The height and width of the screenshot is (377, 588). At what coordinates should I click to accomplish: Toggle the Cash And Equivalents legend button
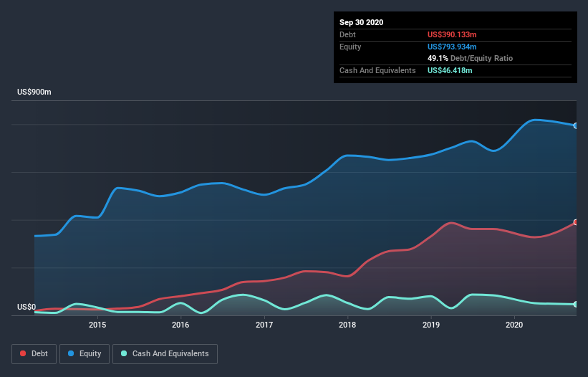(x=165, y=354)
